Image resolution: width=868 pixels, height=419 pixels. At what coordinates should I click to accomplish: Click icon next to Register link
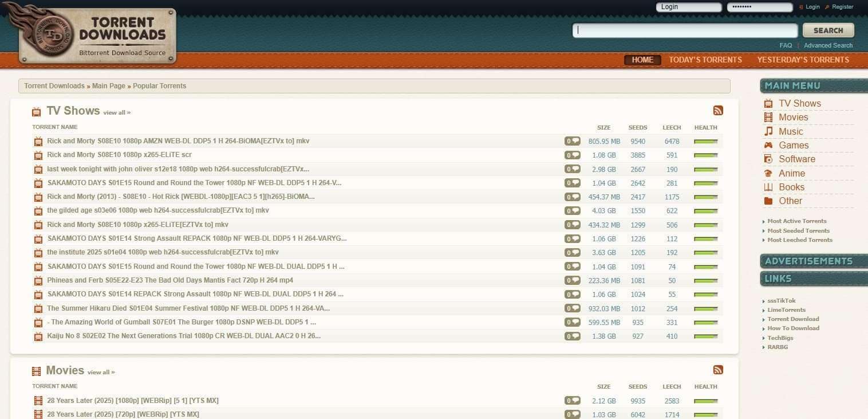[x=827, y=7]
